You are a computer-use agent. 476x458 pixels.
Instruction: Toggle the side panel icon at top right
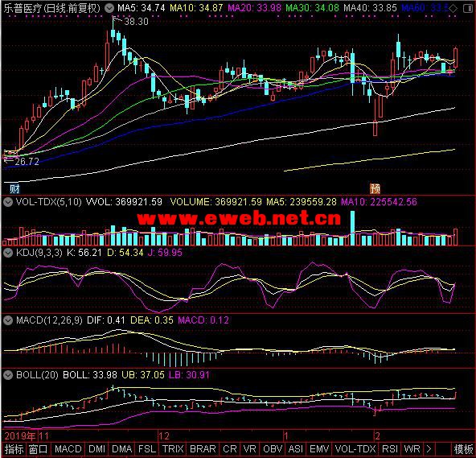coord(468,9)
